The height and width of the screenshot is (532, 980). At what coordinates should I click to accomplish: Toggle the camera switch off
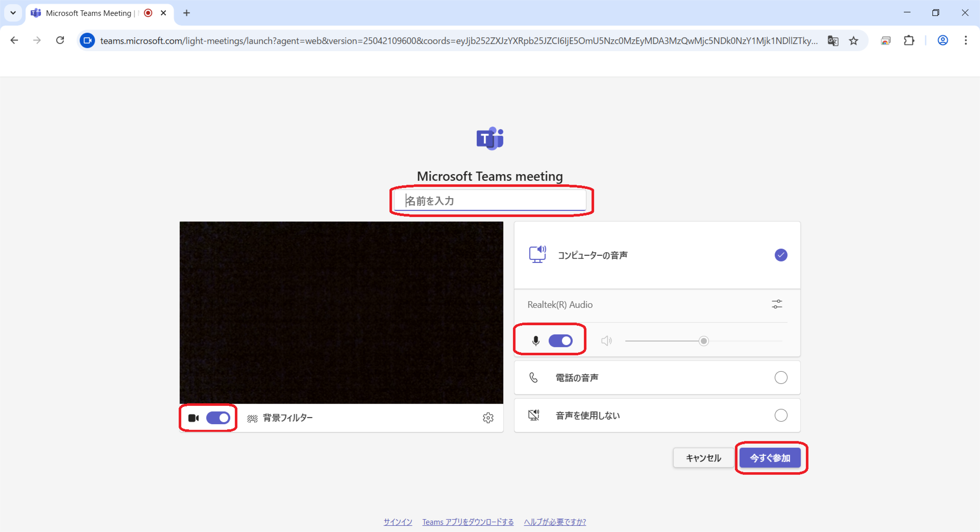coord(218,418)
